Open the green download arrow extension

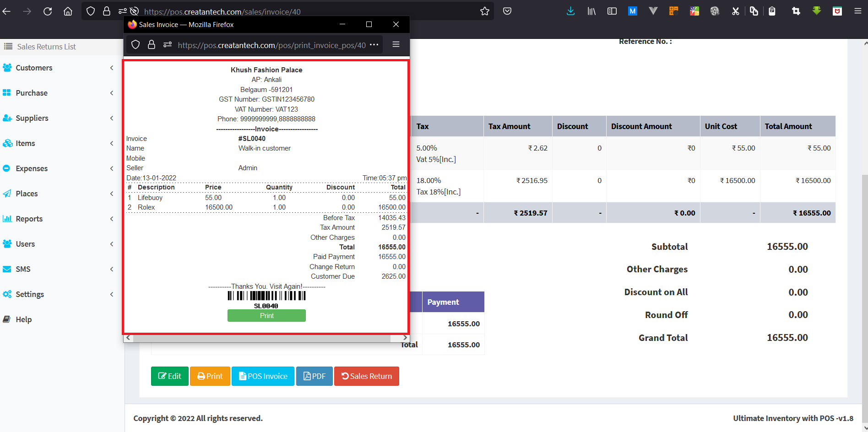[817, 11]
